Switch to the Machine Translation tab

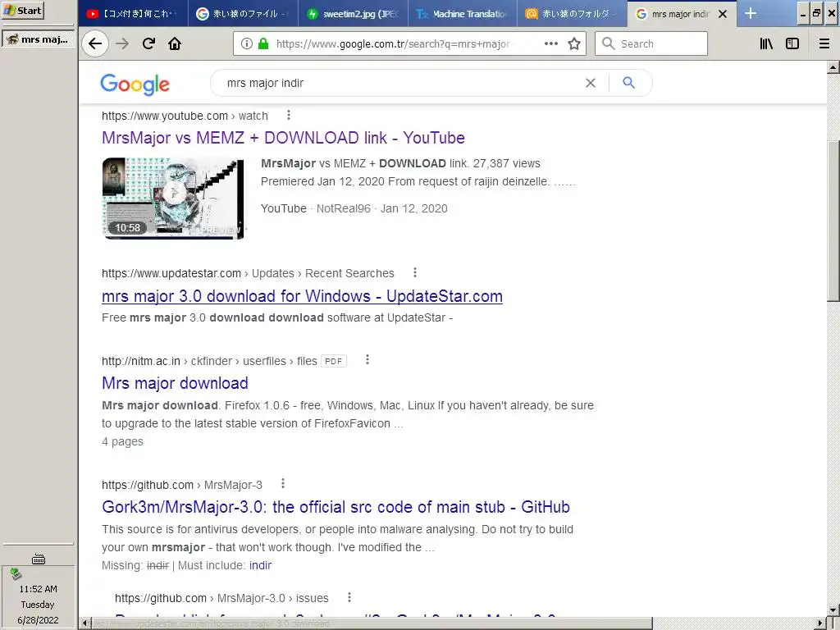pos(463,13)
